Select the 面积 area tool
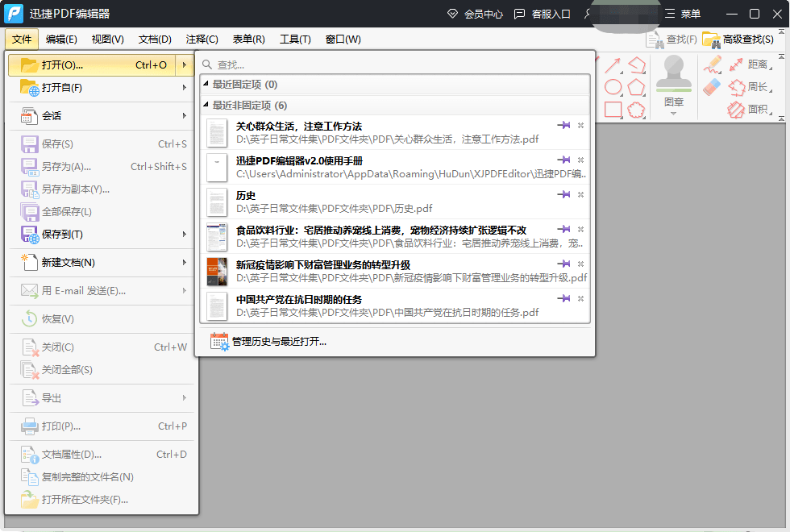Image resolution: width=790 pixels, height=532 pixels. (x=750, y=110)
